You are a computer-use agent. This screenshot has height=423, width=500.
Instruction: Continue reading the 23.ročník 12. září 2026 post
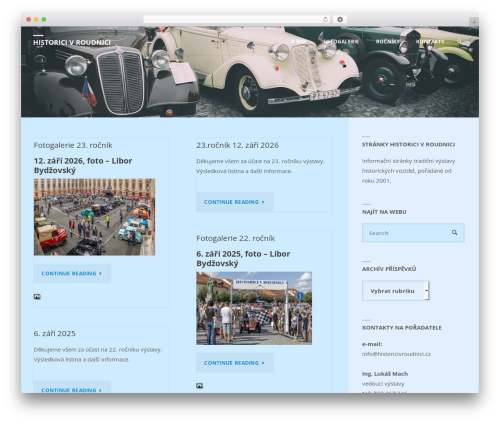coord(235,202)
